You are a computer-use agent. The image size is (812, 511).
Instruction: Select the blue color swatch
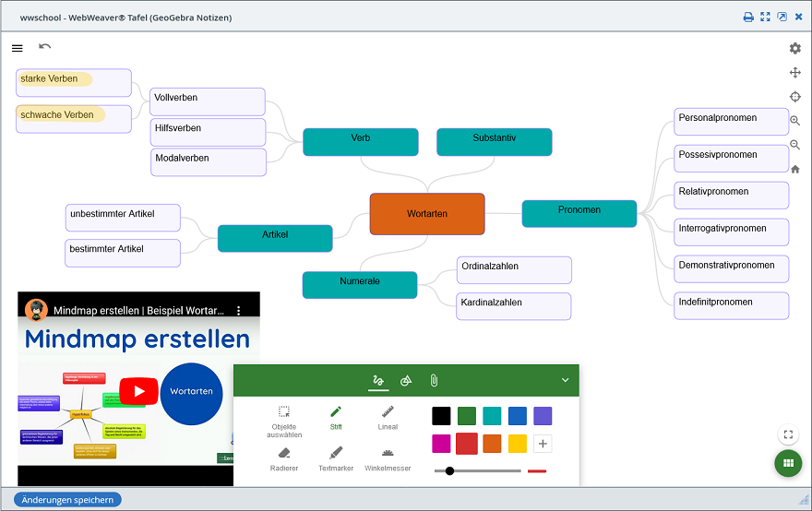tap(518, 416)
